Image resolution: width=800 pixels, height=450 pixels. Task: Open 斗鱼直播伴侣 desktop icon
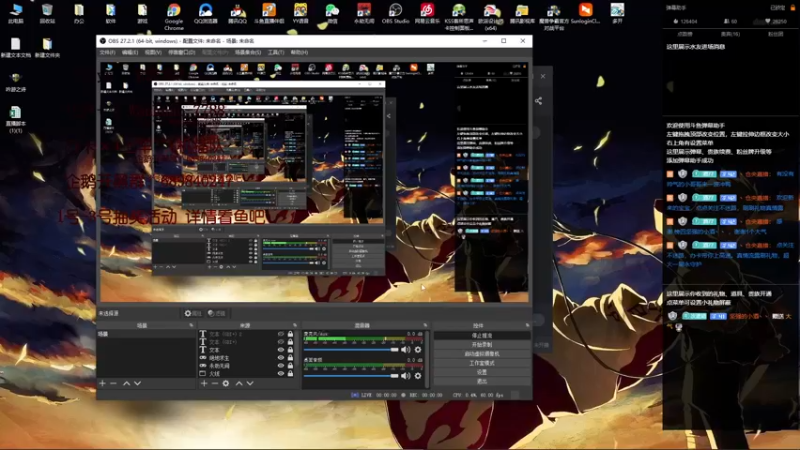tap(269, 14)
